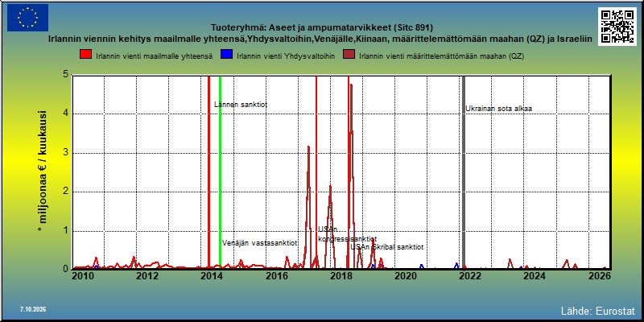The height and width of the screenshot is (322, 644).
Task: Click the x-axis year label 2016
Action: (x=276, y=275)
